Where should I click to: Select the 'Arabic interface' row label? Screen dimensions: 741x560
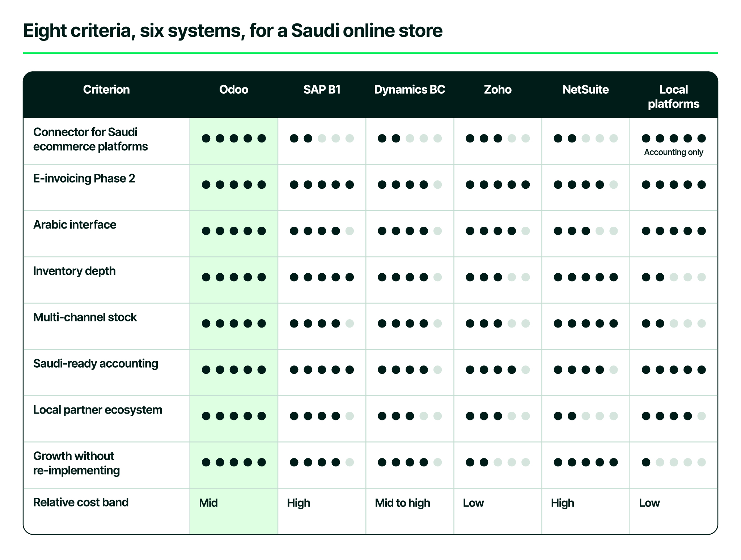click(75, 225)
